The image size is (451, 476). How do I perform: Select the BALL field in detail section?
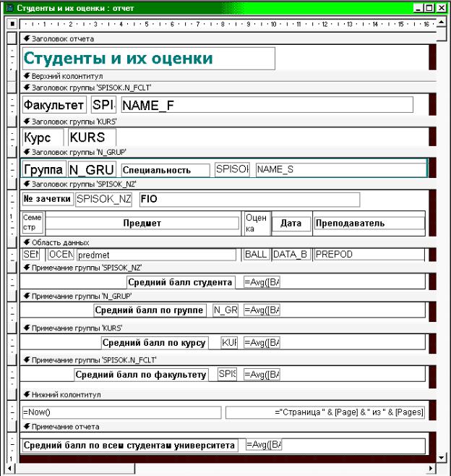[x=257, y=255]
